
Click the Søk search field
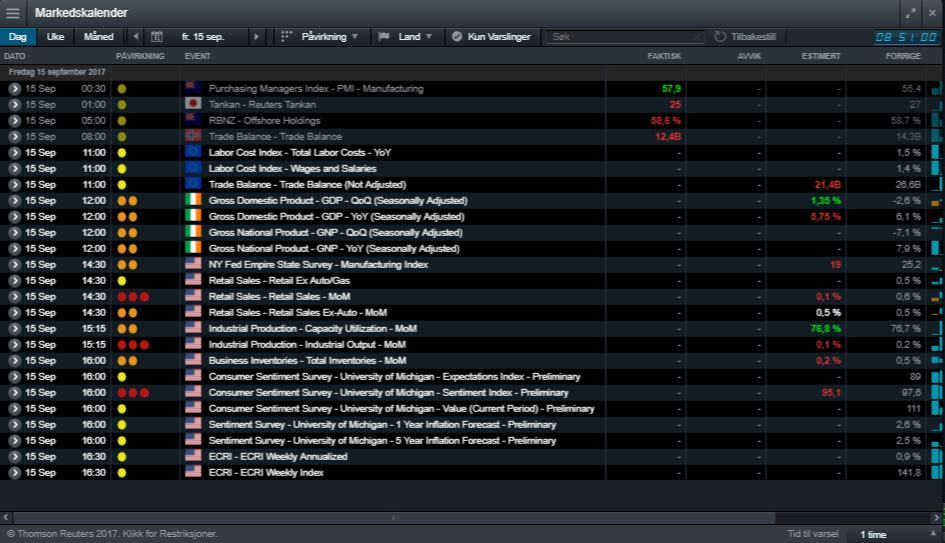pos(624,37)
